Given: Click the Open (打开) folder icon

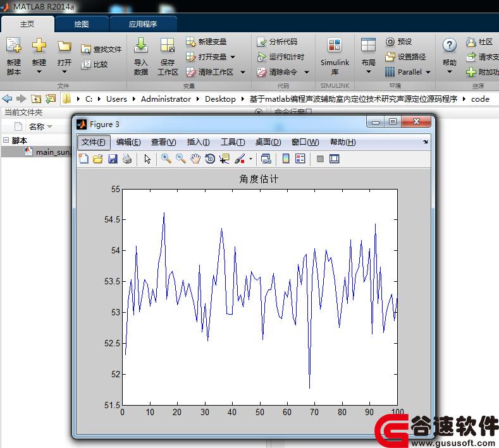Looking at the screenshot, I should (x=65, y=46).
